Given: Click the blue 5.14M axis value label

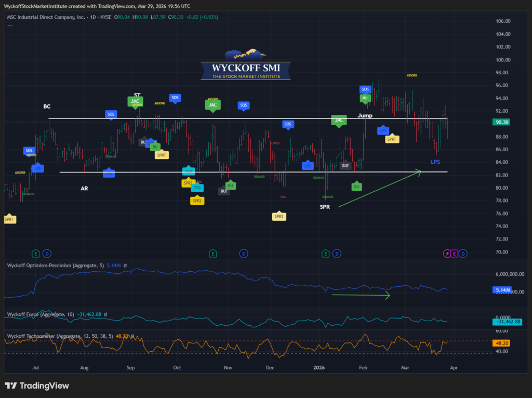Looking at the screenshot, I should pyautogui.click(x=502, y=290).
